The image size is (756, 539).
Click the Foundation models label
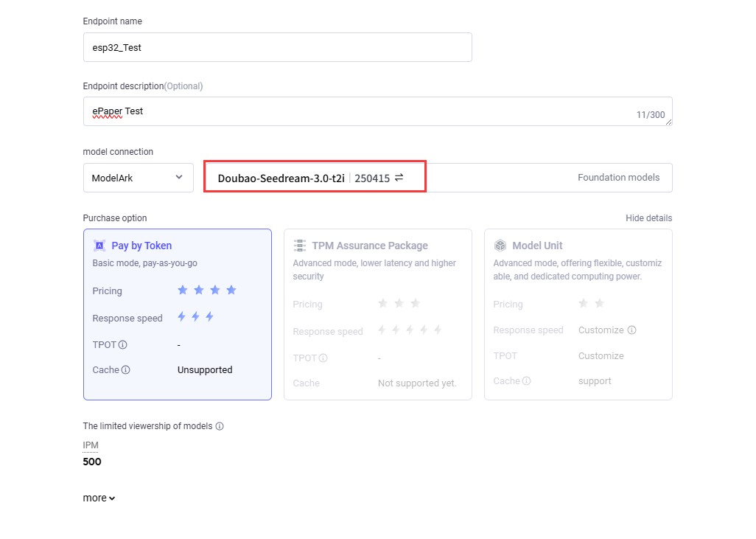[x=618, y=178]
